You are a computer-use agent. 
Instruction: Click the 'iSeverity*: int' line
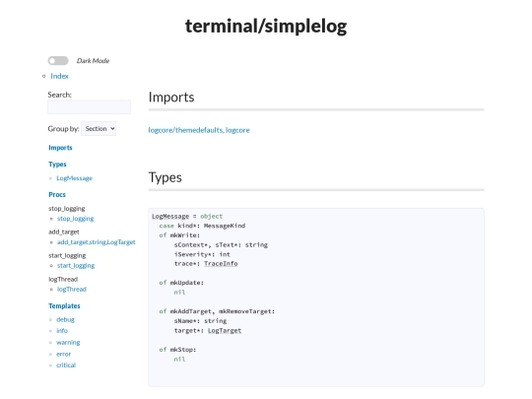point(202,254)
